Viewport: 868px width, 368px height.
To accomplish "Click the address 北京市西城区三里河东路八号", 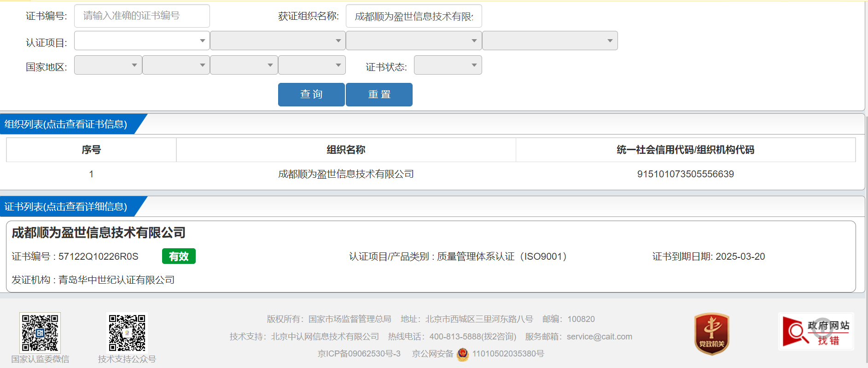I will click(479, 319).
